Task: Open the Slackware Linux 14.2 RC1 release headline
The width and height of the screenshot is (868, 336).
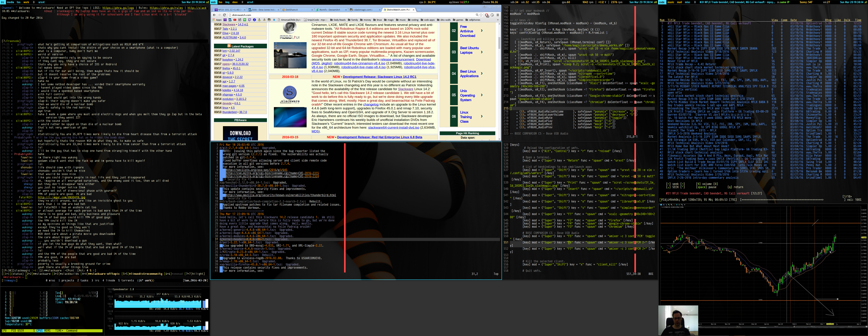Action: [379, 77]
